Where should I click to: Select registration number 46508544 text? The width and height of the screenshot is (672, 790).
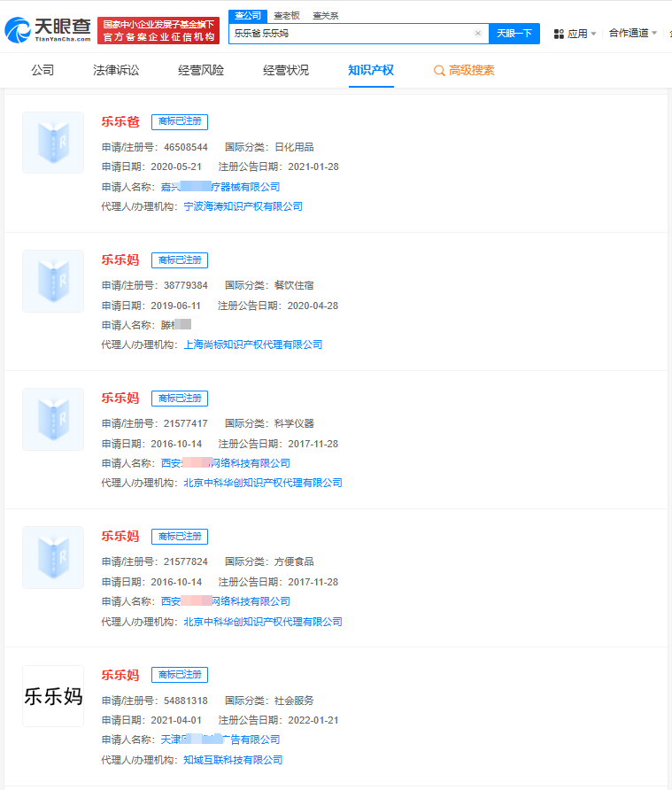click(186, 147)
